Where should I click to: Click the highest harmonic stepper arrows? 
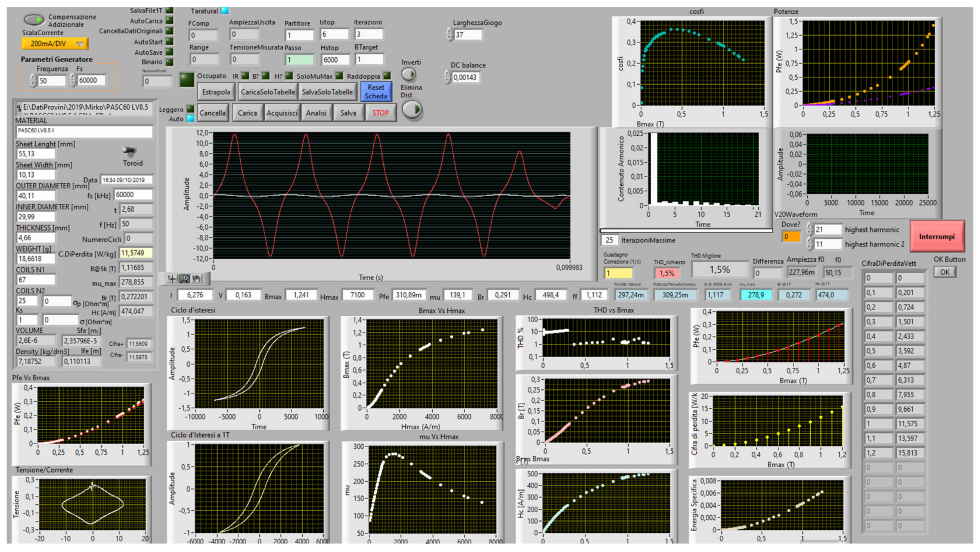tap(810, 230)
